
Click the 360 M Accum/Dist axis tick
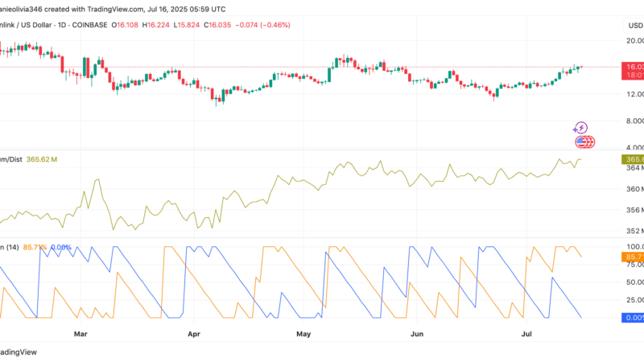(635, 189)
